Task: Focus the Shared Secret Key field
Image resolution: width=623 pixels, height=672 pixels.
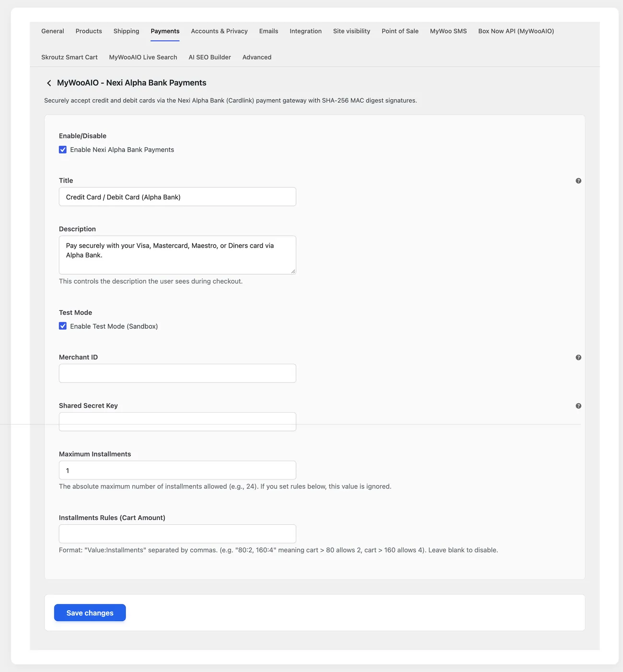Action: click(177, 422)
